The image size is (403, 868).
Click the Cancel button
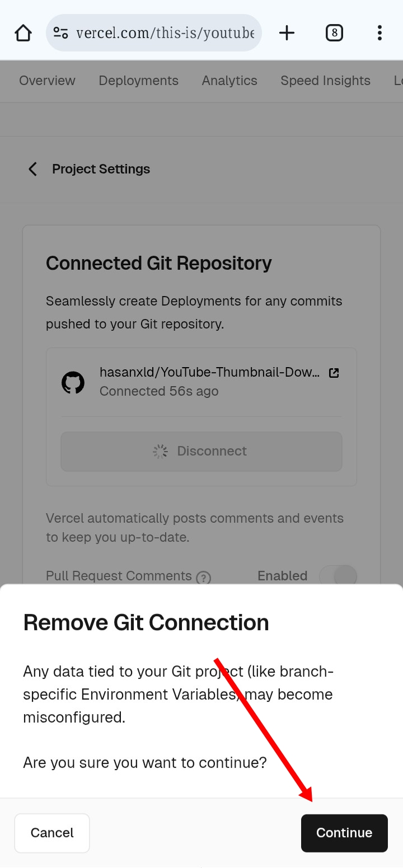(52, 833)
